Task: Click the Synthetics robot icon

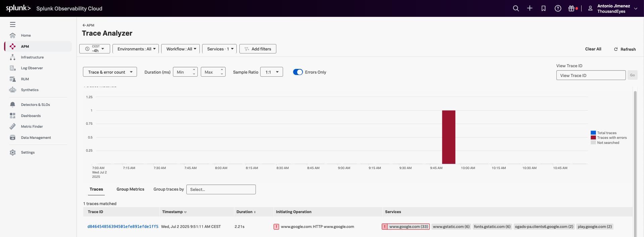Action: pos(13,90)
